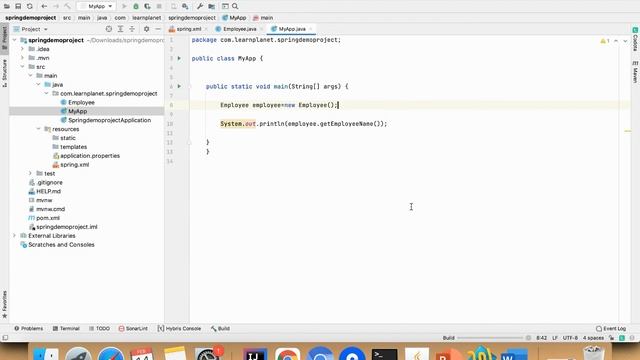Click the Reload from disk icon
Screen dimensions: 640x360
pyautogui.click(x=29, y=7)
